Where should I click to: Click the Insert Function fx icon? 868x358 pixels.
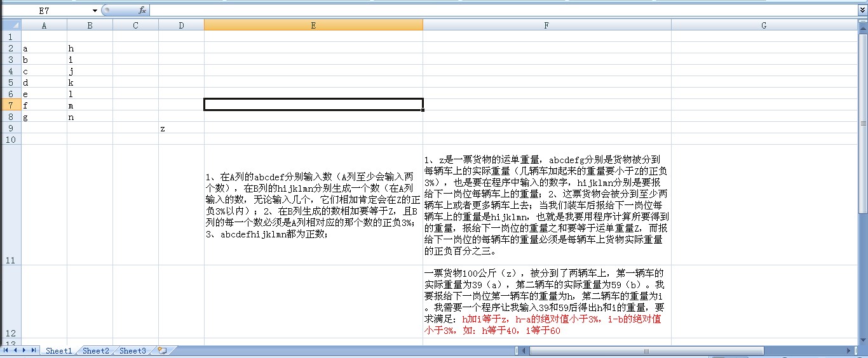(x=142, y=10)
